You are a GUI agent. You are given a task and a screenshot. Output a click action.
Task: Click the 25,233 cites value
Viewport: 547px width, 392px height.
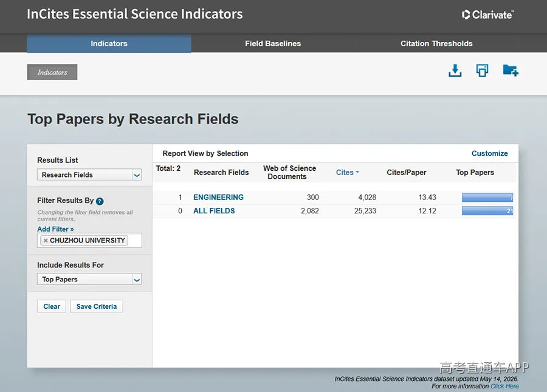tap(365, 211)
